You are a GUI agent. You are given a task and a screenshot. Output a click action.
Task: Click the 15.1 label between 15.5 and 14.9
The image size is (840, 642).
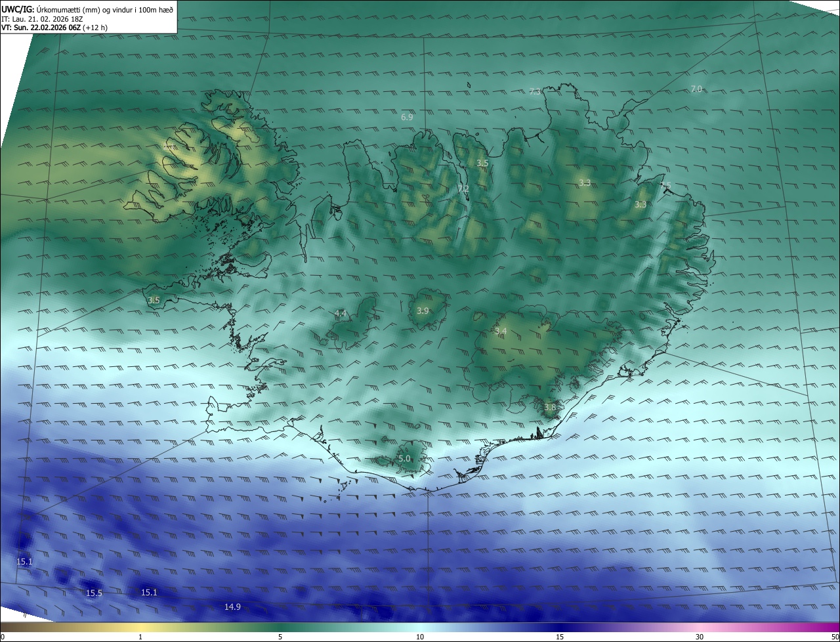150,592
